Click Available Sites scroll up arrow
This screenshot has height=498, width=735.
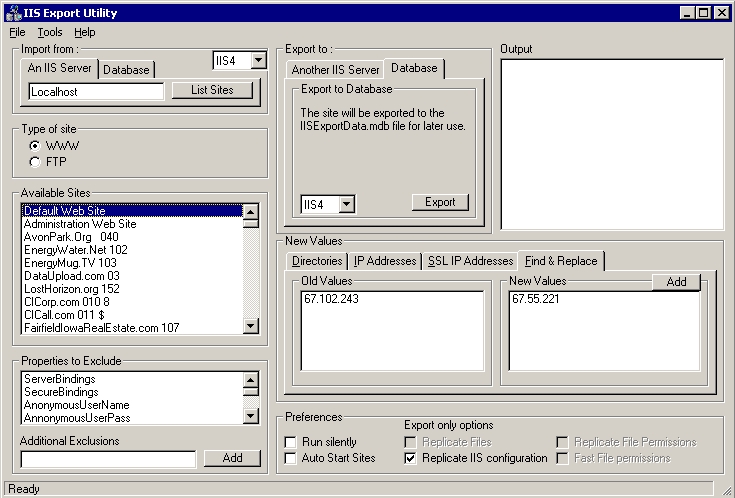(251, 212)
